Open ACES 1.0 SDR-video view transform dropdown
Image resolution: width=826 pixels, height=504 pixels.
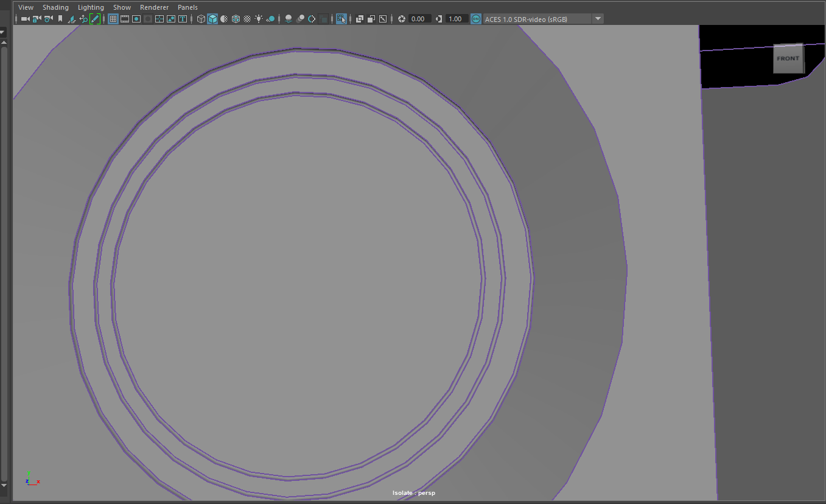(x=543, y=19)
